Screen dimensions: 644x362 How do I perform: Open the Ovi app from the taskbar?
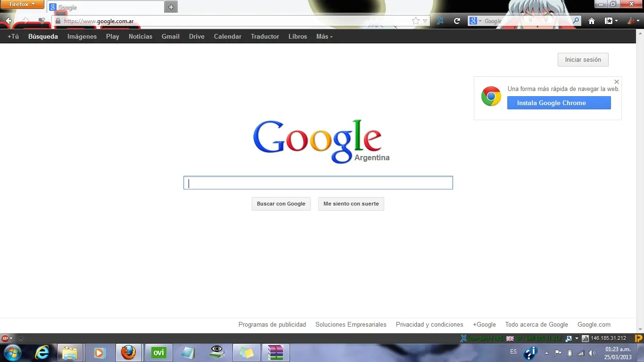coord(158,353)
